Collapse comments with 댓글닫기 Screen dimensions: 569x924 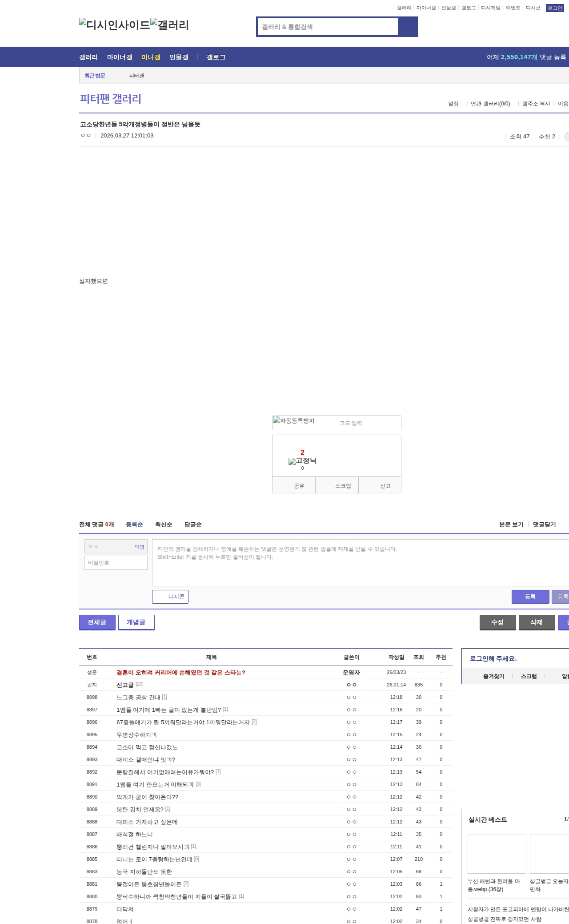[545, 525]
